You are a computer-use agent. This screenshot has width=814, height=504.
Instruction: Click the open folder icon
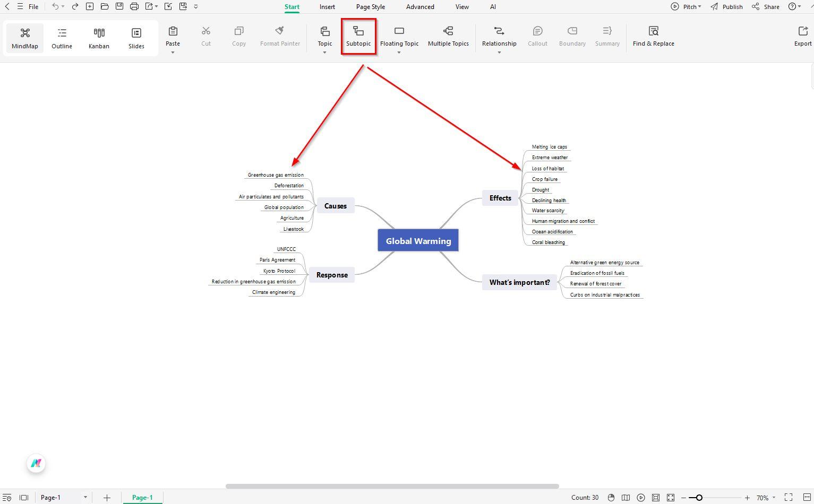pos(105,6)
